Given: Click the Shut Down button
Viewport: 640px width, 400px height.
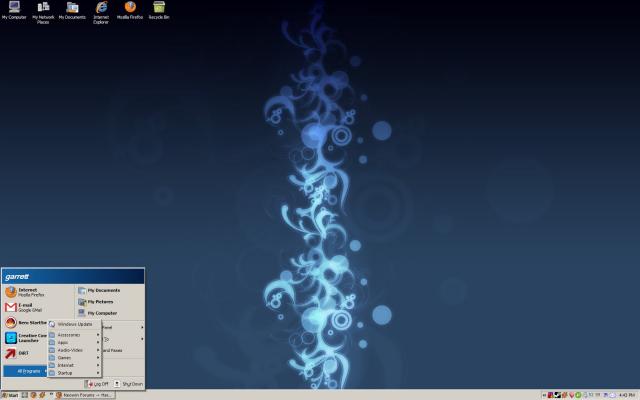Looking at the screenshot, I should (x=129, y=384).
